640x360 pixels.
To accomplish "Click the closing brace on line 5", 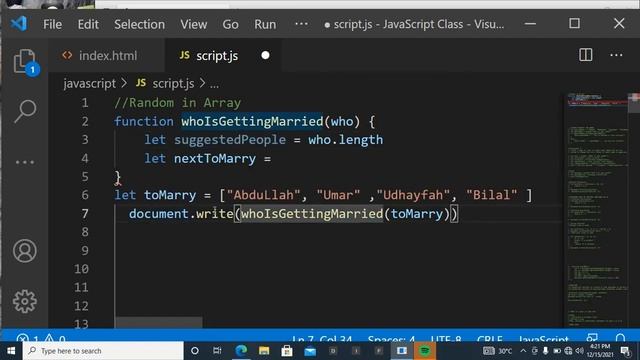I will point(118,177).
